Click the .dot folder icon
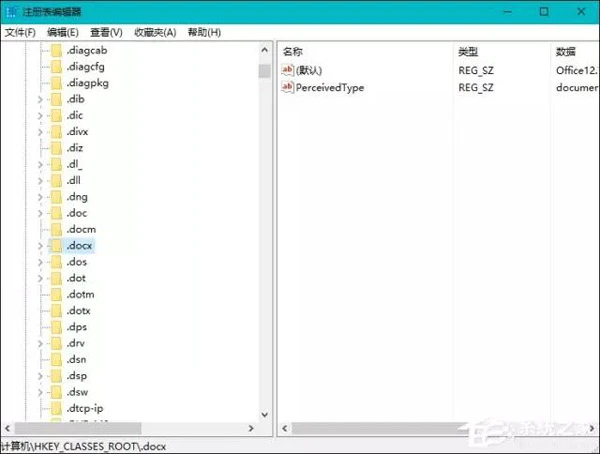Image resolution: width=600 pixels, height=454 pixels. pos(56,278)
